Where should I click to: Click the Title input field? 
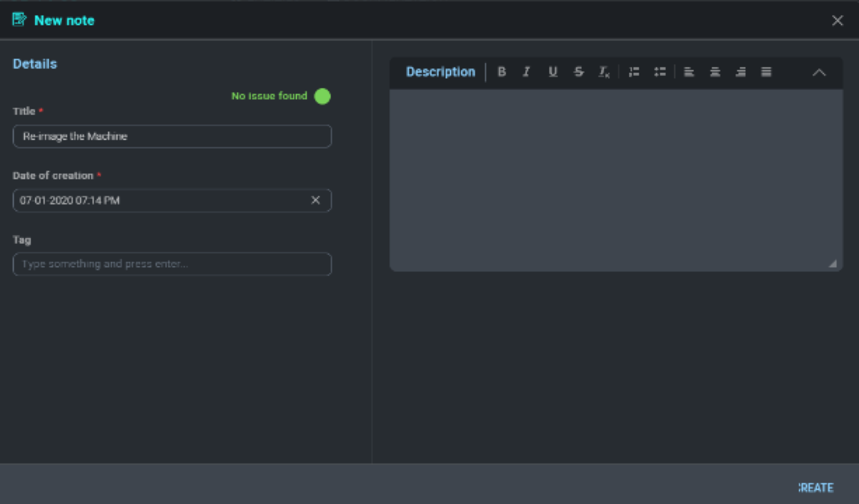[x=172, y=136]
